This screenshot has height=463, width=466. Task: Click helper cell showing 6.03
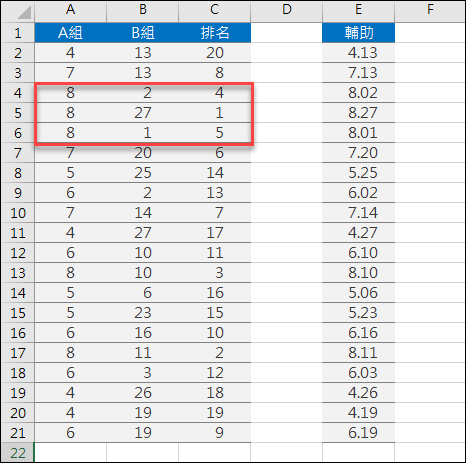tap(359, 373)
